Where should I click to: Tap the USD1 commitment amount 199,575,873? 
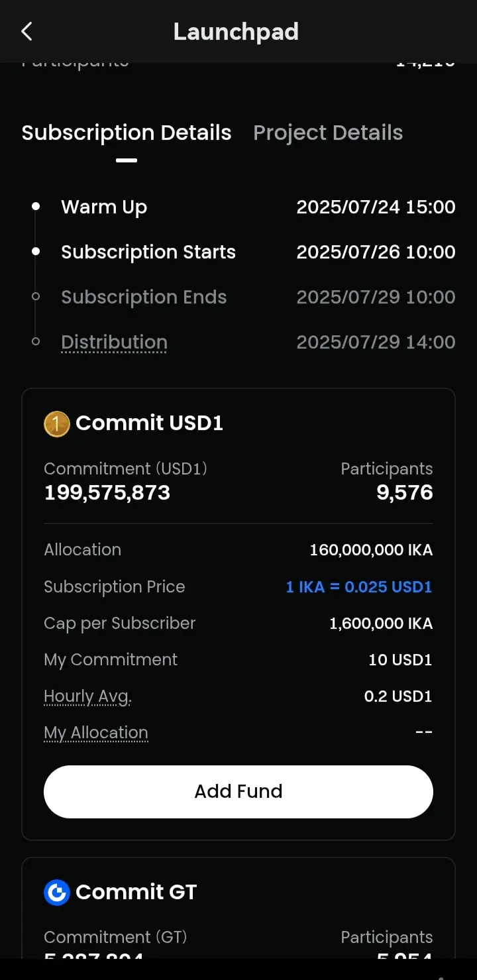[107, 492]
